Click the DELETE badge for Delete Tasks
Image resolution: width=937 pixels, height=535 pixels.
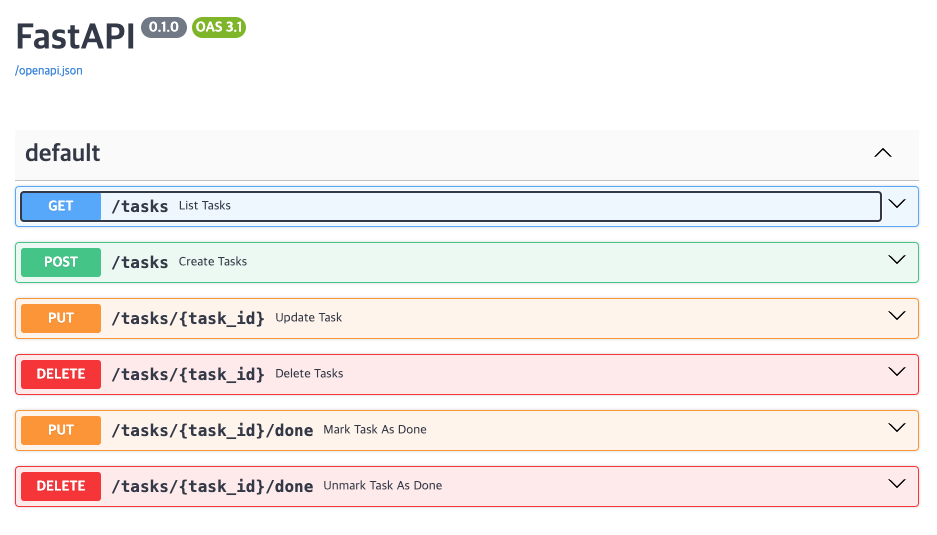tap(61, 374)
